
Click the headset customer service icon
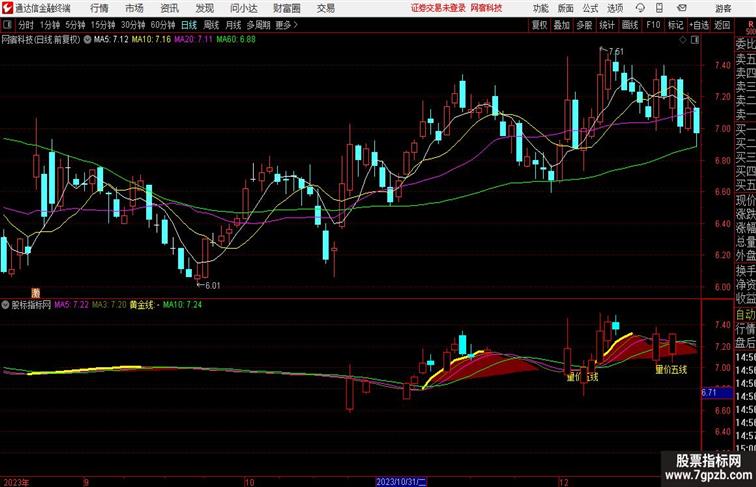pos(640,8)
